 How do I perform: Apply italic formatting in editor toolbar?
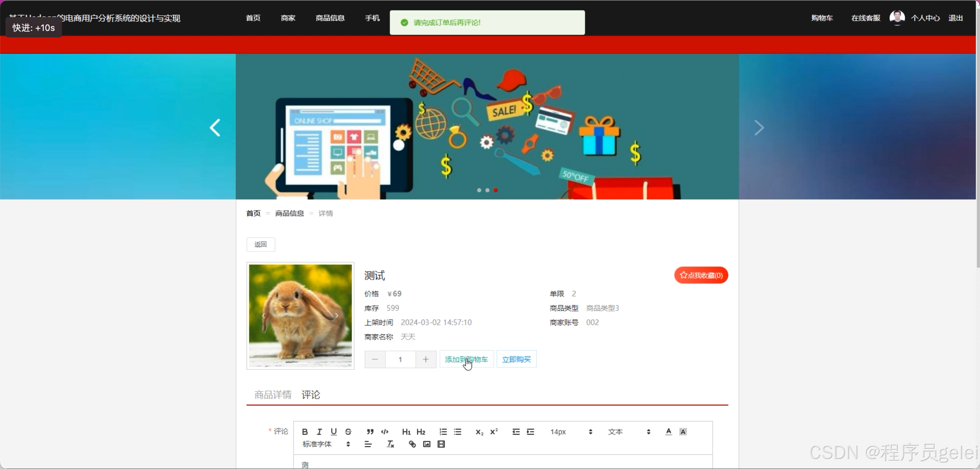tap(319, 432)
